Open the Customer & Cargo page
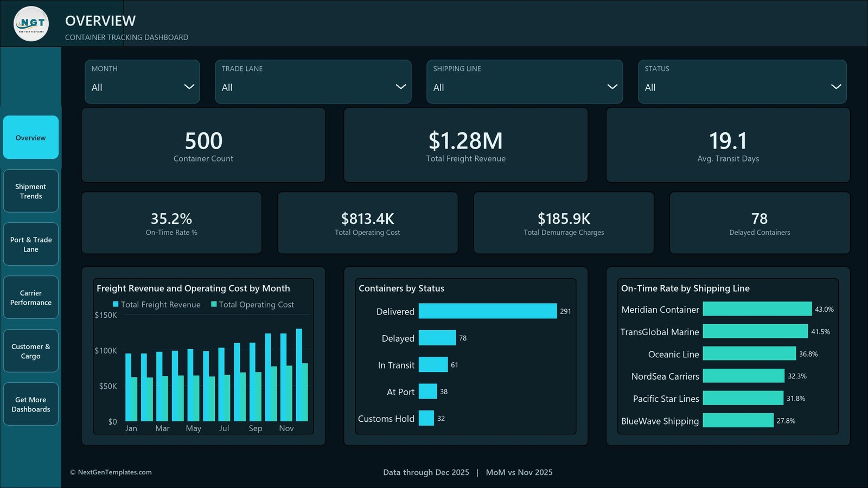Screen dimensions: 868x488 click(31, 351)
